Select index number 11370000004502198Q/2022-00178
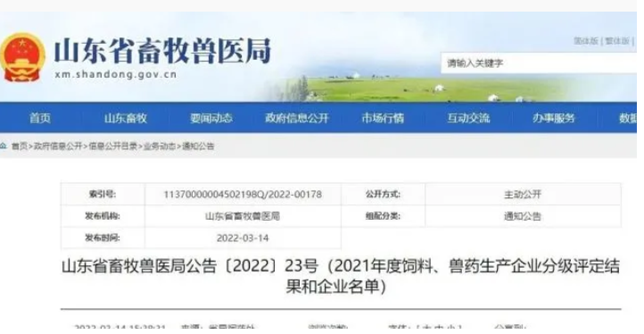This screenshot has width=644, height=334. 243,194
